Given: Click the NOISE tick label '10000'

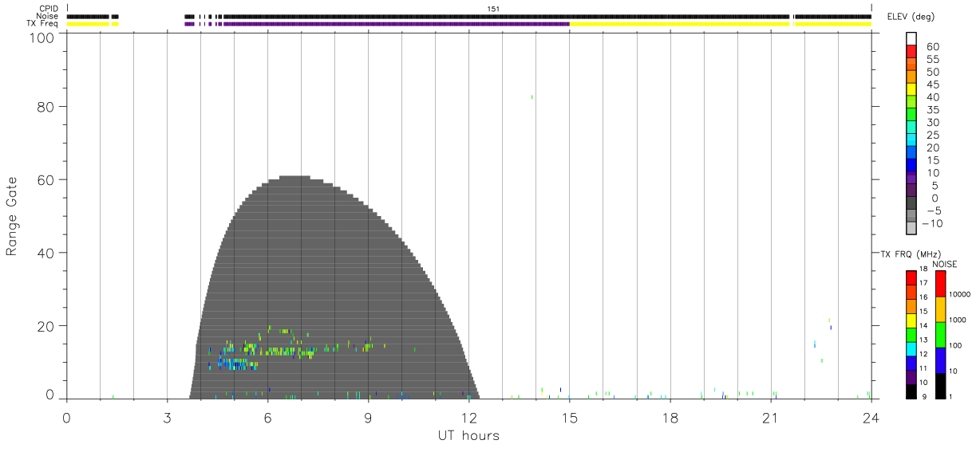Looking at the screenshot, I should tap(962, 294).
